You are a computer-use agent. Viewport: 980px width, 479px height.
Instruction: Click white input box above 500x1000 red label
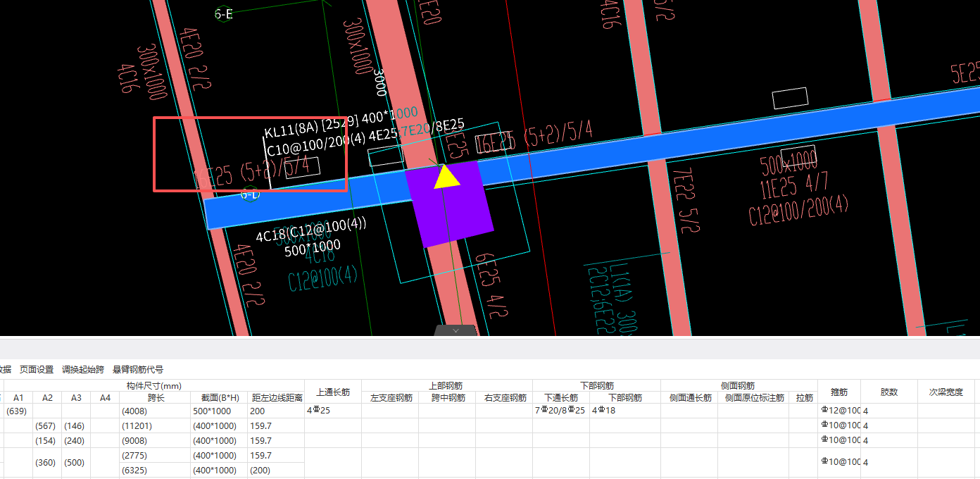tap(798, 155)
